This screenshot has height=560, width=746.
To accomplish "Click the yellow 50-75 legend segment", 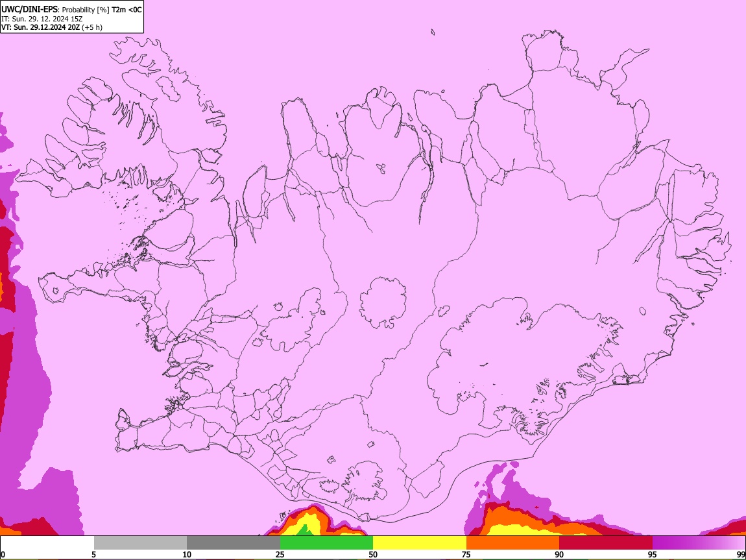I will coord(420,543).
